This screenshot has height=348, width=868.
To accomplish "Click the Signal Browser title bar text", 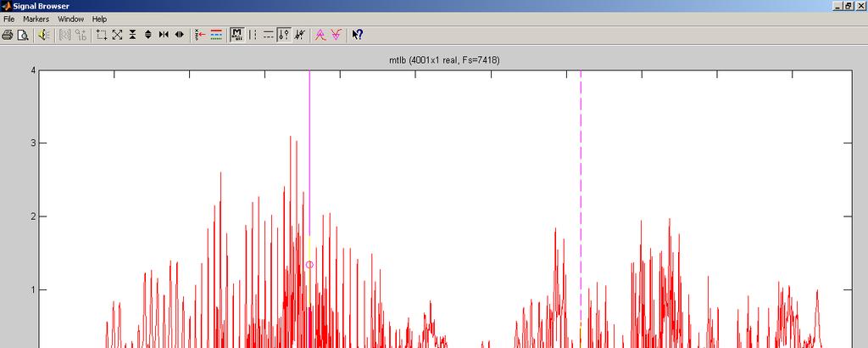I will point(41,6).
